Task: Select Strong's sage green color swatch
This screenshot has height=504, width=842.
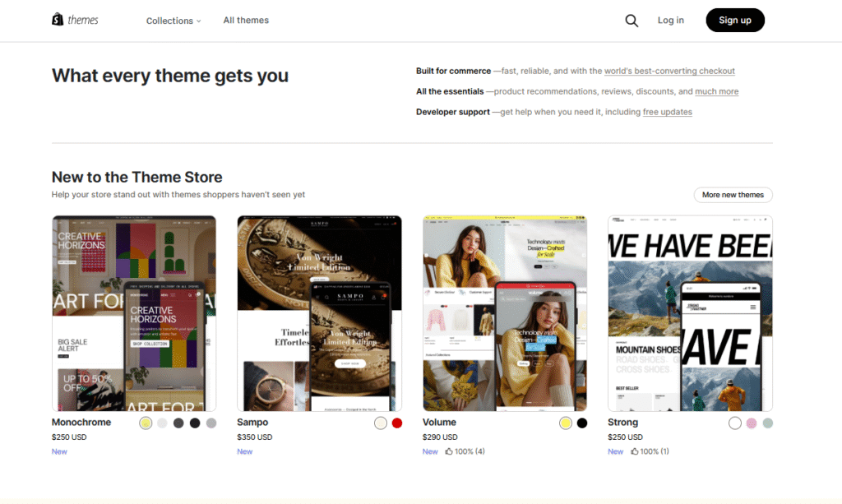Action: point(768,423)
